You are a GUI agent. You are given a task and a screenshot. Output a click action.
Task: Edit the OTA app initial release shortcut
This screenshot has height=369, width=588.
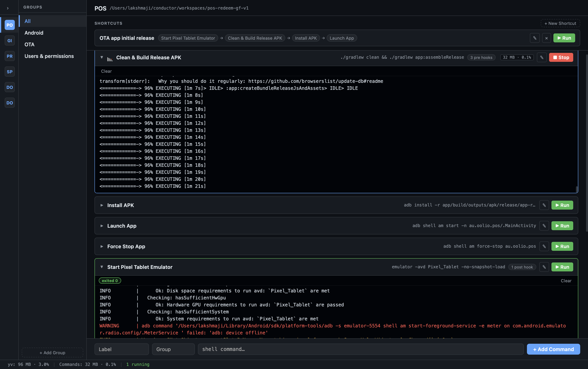point(535,38)
